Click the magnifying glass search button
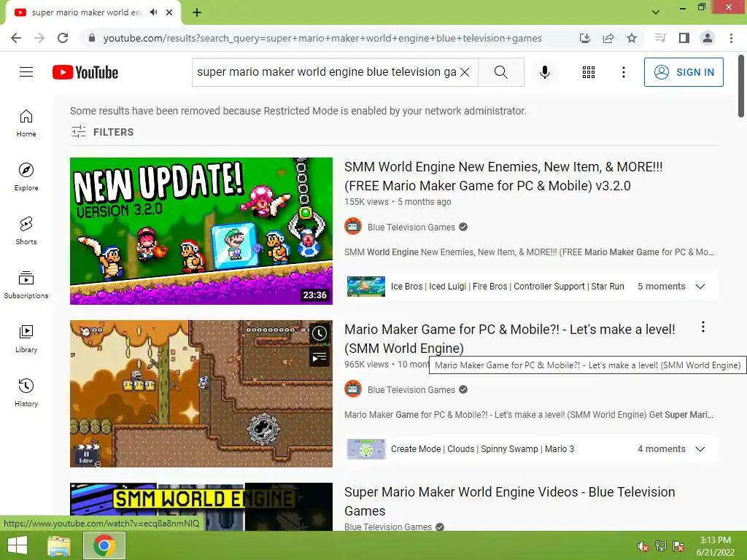The width and height of the screenshot is (747, 560). point(500,72)
